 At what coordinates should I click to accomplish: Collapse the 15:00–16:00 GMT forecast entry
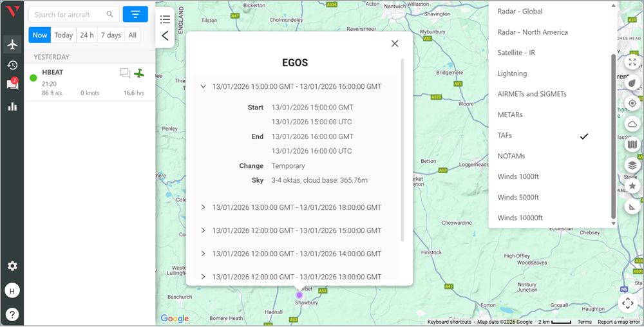[x=204, y=86]
